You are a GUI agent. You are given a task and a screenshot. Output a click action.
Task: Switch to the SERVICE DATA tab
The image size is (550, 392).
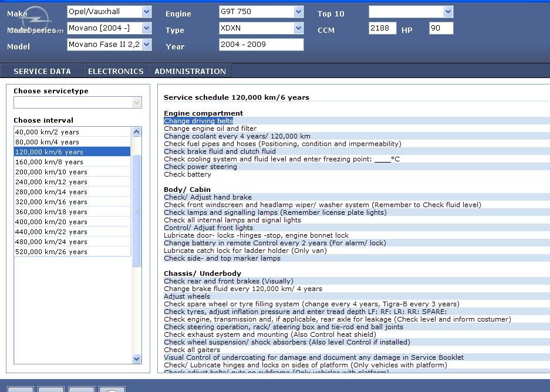[42, 71]
